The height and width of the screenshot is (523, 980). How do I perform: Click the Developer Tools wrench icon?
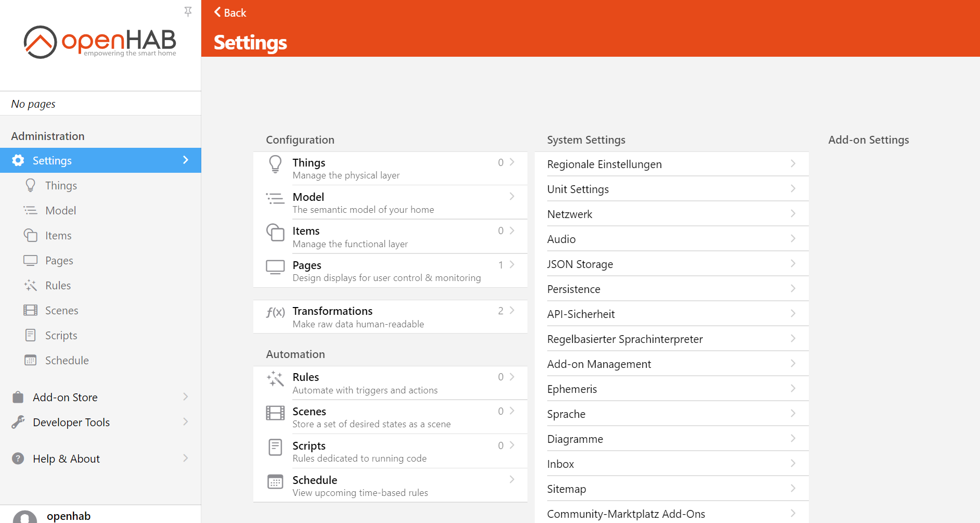(x=19, y=422)
